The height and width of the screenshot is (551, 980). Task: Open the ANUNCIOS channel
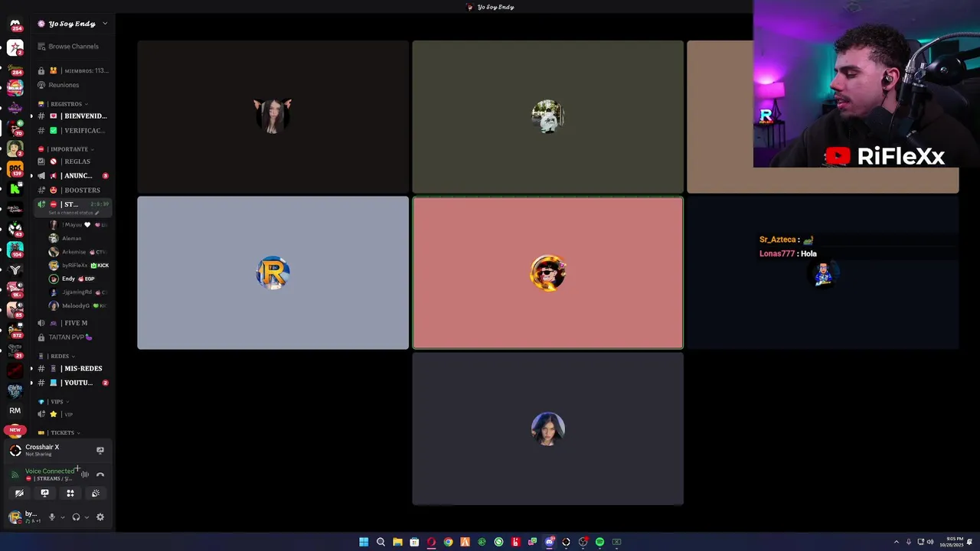pyautogui.click(x=73, y=176)
